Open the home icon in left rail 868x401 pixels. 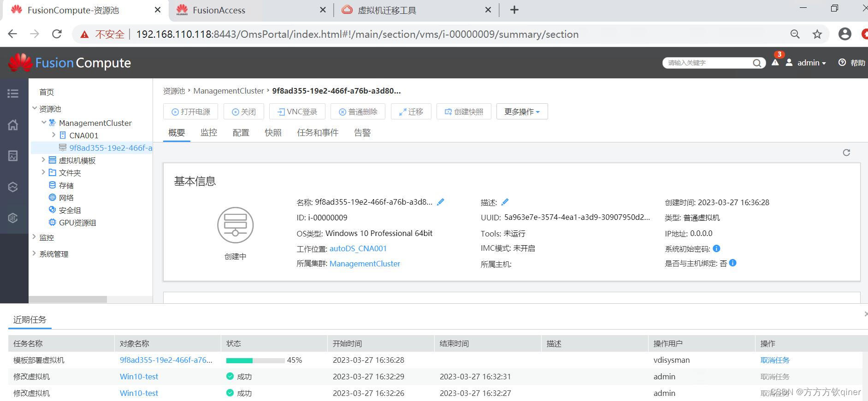click(13, 125)
